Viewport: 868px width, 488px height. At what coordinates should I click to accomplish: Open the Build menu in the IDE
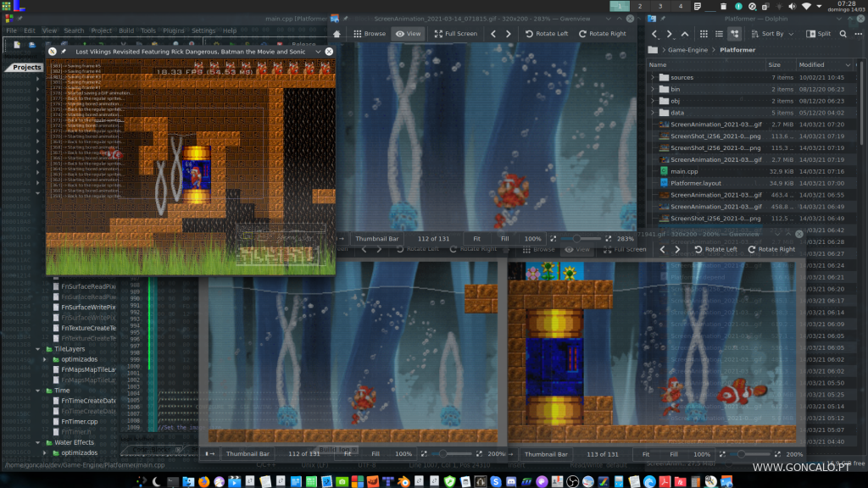[x=126, y=30]
